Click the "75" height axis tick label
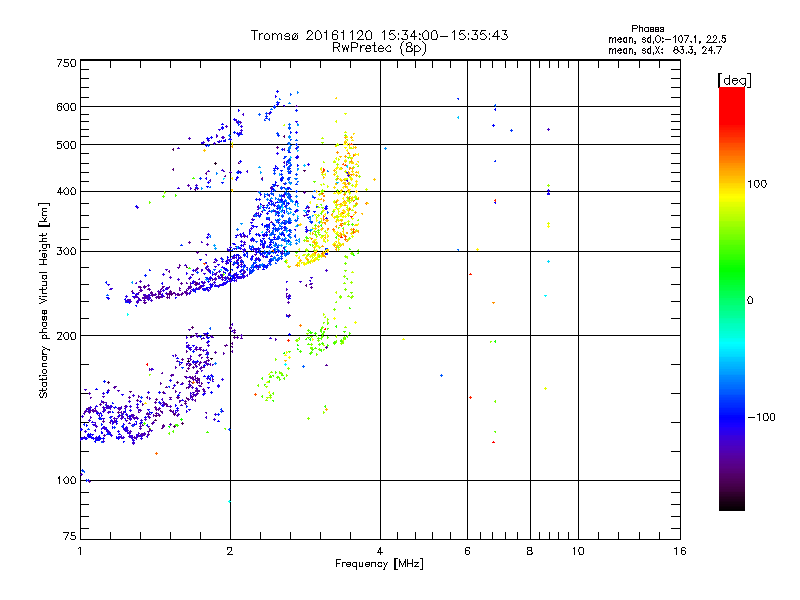The image size is (800, 600). (x=70, y=536)
